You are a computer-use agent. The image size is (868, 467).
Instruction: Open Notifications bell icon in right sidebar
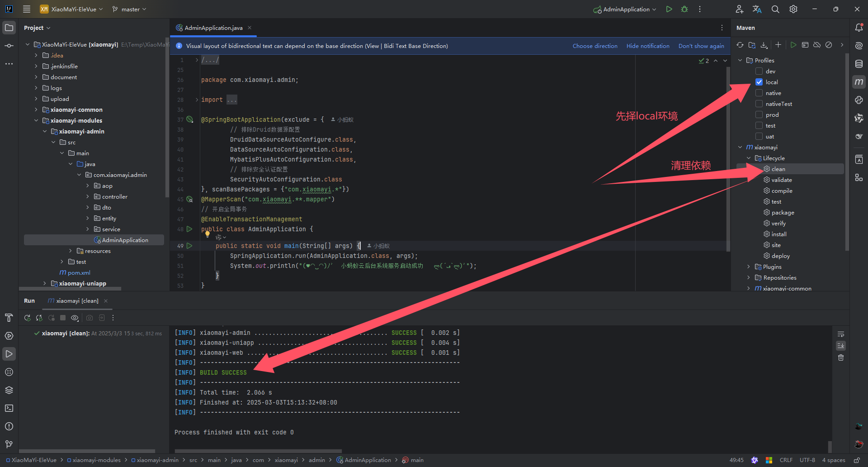pyautogui.click(x=859, y=28)
